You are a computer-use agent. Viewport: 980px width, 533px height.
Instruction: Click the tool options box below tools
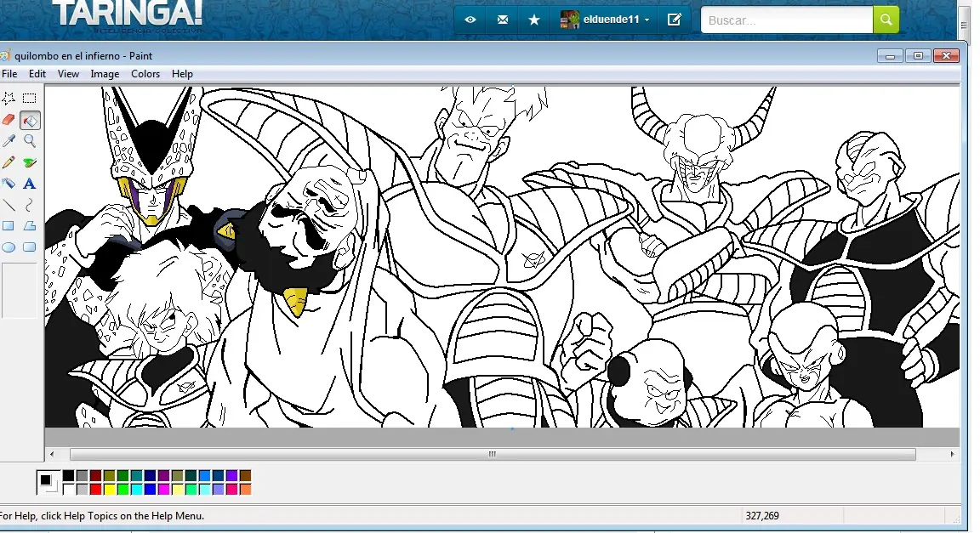coord(20,291)
